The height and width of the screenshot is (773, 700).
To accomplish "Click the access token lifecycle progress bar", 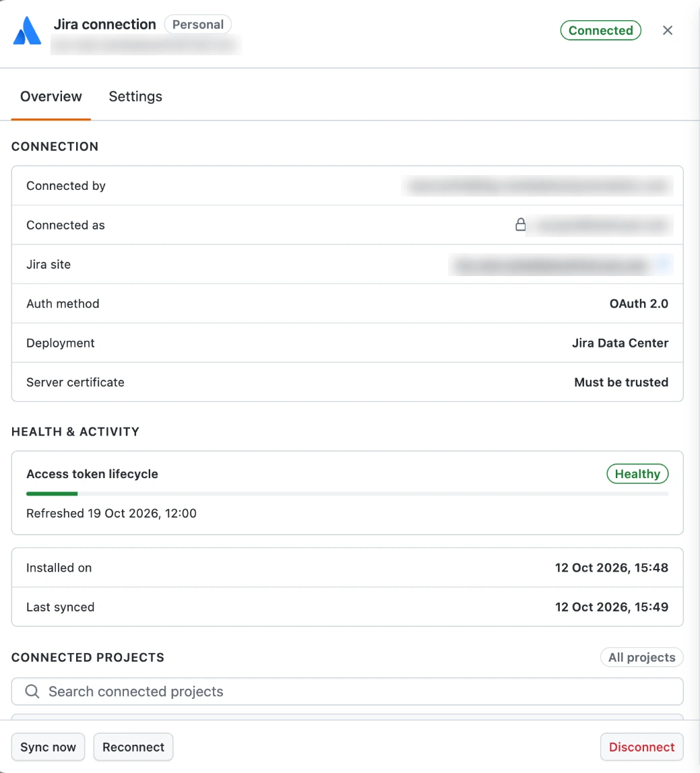I will [x=347, y=494].
